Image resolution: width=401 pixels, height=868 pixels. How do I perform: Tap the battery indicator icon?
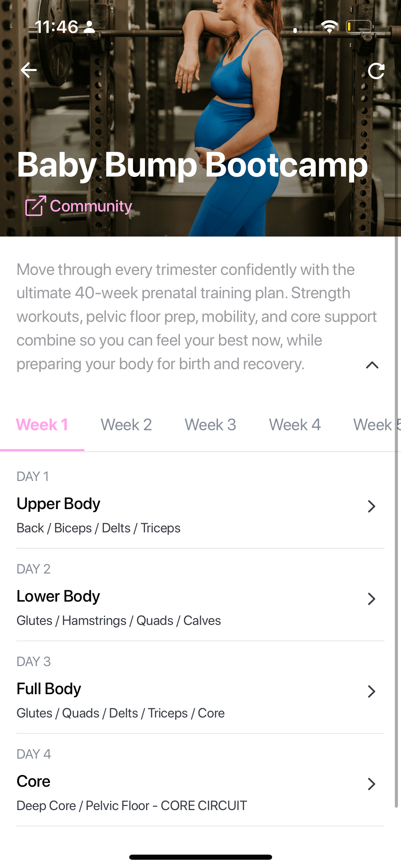pos(359,26)
